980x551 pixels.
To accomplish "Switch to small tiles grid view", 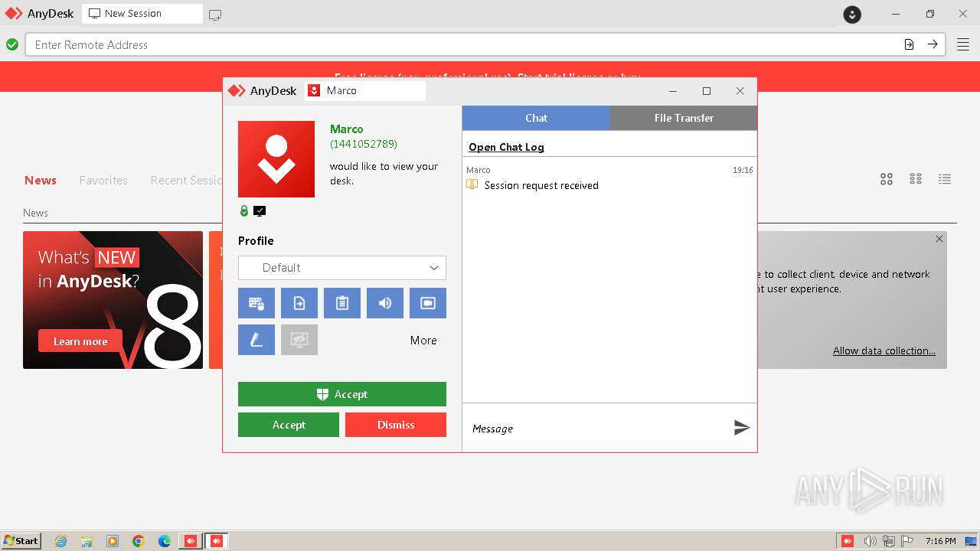I will tap(916, 179).
